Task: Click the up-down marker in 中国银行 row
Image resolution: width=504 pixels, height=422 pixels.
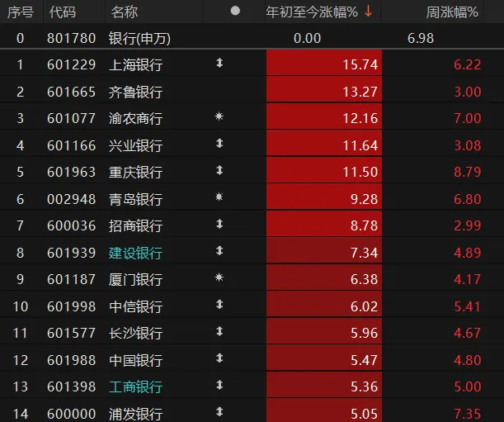Action: pos(219,358)
